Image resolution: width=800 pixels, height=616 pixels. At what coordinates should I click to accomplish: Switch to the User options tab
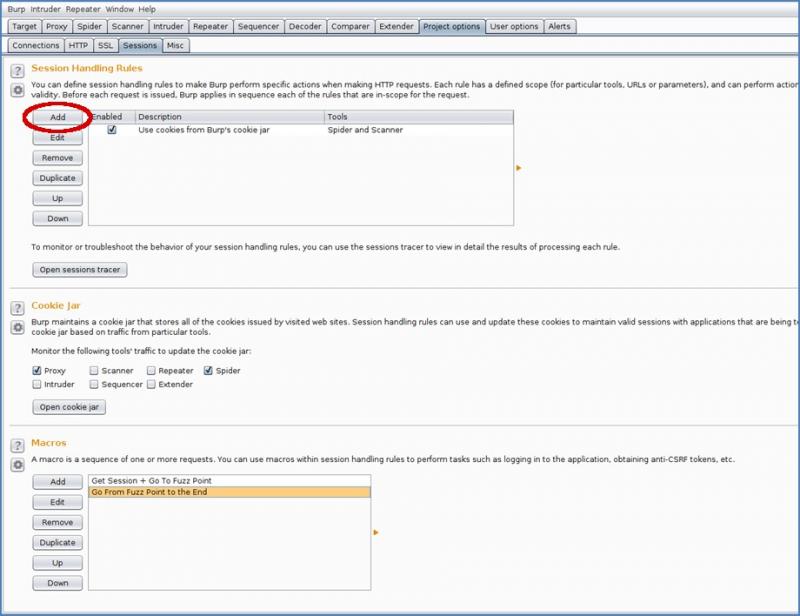514,27
